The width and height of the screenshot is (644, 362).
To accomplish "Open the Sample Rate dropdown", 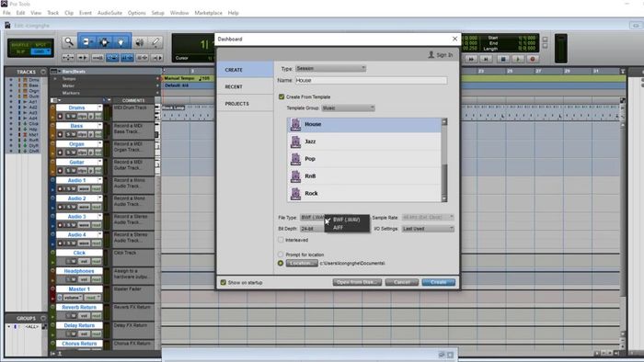I will tap(428, 217).
